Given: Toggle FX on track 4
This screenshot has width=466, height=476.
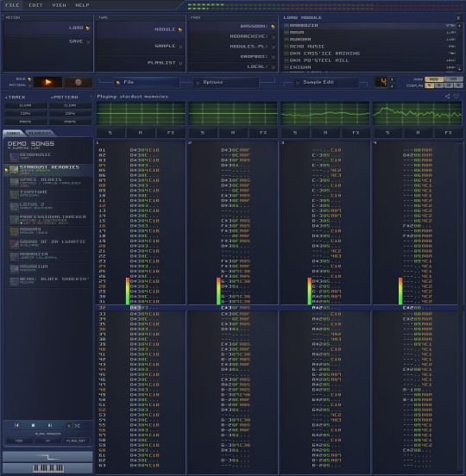Looking at the screenshot, I should [x=449, y=133].
